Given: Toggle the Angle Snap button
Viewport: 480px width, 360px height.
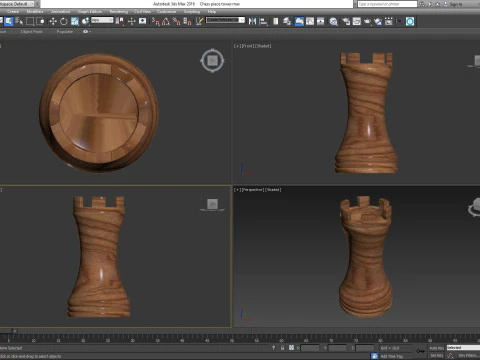Looking at the screenshot, I should click(166, 21).
